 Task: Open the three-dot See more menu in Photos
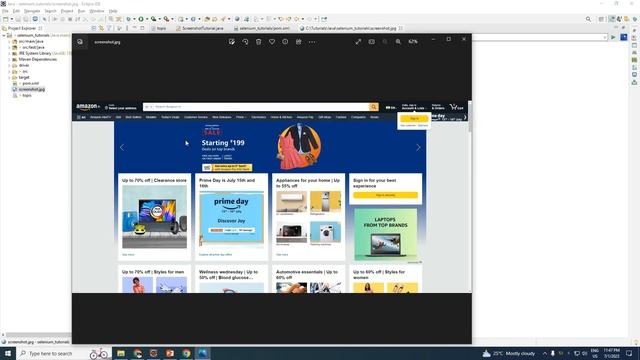tap(312, 42)
